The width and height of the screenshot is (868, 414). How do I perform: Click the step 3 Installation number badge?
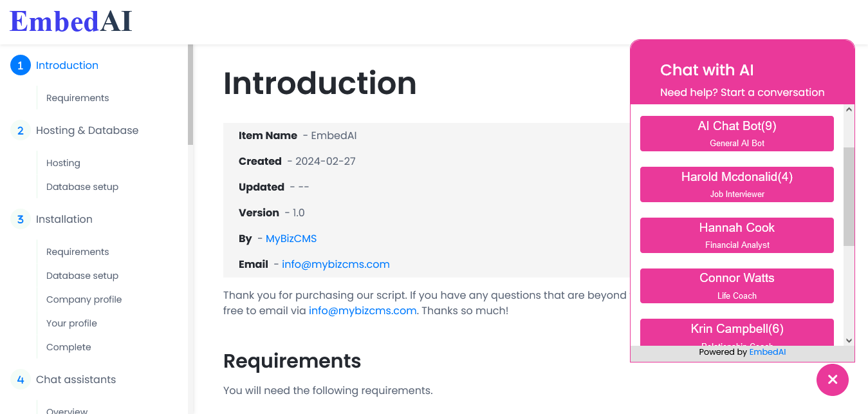21,219
